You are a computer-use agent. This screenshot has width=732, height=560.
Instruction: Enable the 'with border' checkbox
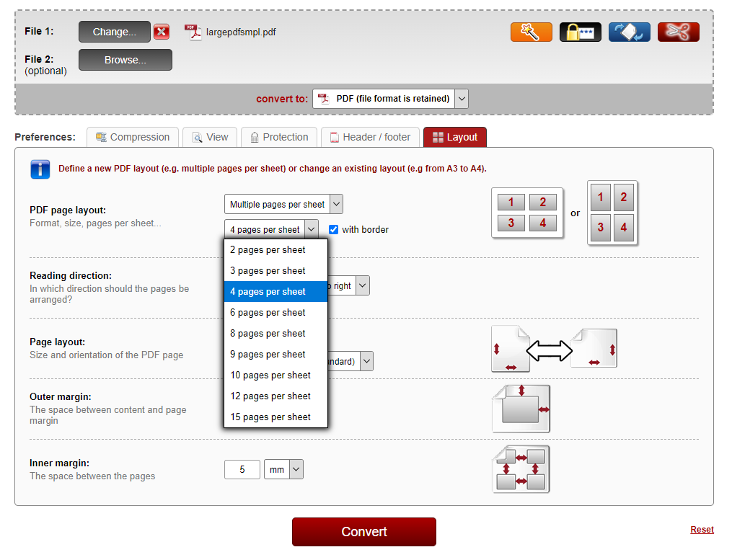point(333,229)
